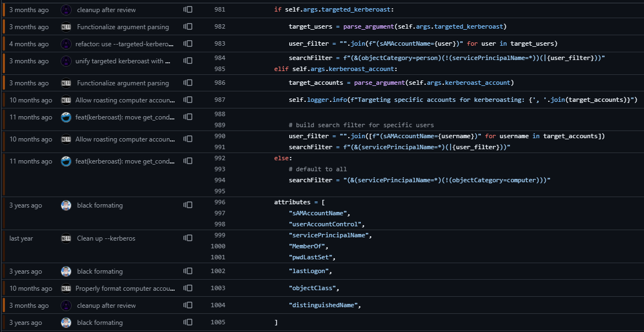Screen dimensions: 644x332
Task: Open 'Allow roasting computer accoun…' commit at line 987
Action: pos(126,100)
